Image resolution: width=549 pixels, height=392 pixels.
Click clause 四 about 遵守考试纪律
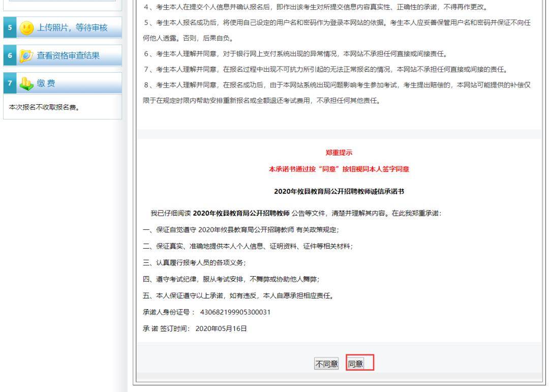coord(231,279)
